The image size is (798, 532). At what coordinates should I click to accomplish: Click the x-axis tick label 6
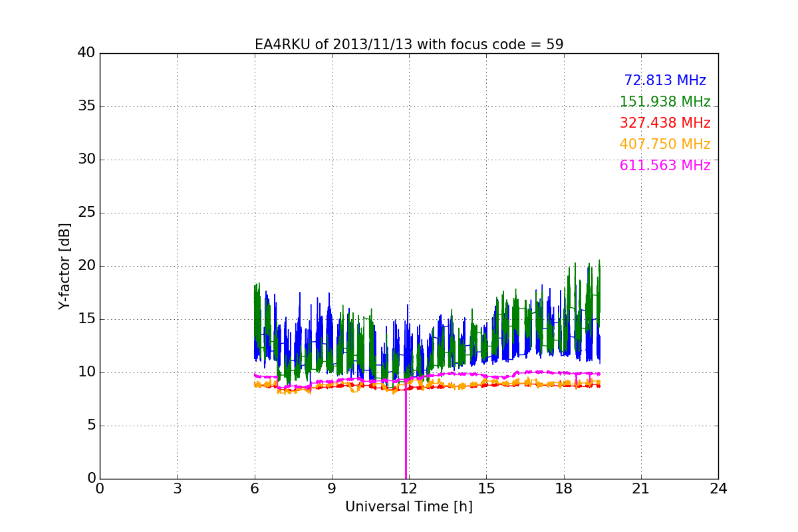[255, 488]
